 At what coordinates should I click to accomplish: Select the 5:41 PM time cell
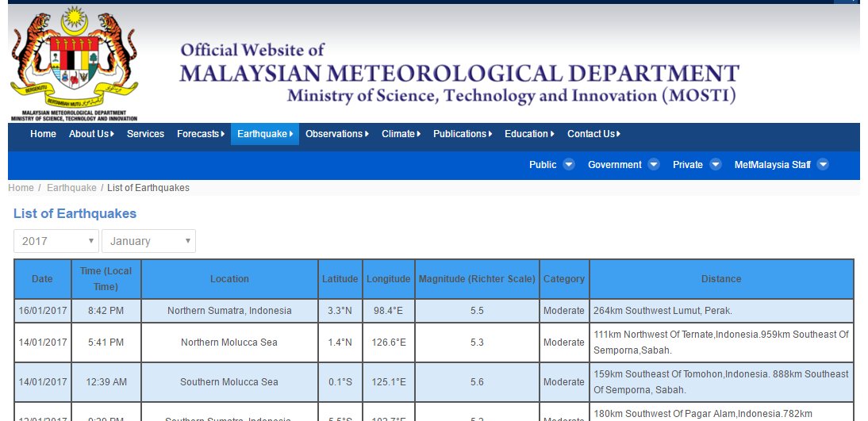106,343
